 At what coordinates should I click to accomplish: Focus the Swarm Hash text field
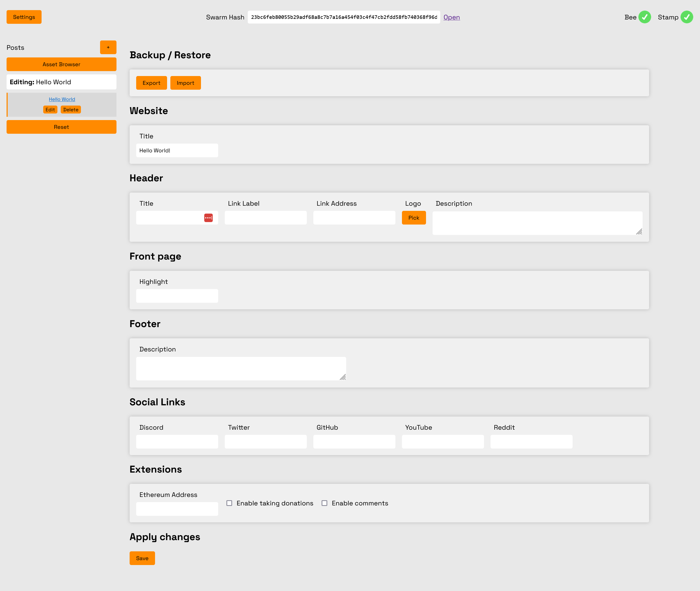(x=343, y=17)
